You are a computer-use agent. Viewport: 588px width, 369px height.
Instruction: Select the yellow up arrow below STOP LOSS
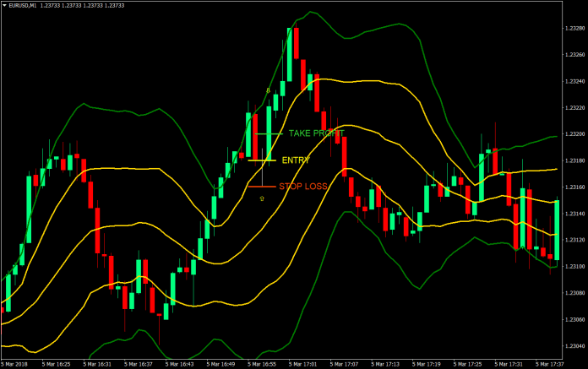coord(262,198)
